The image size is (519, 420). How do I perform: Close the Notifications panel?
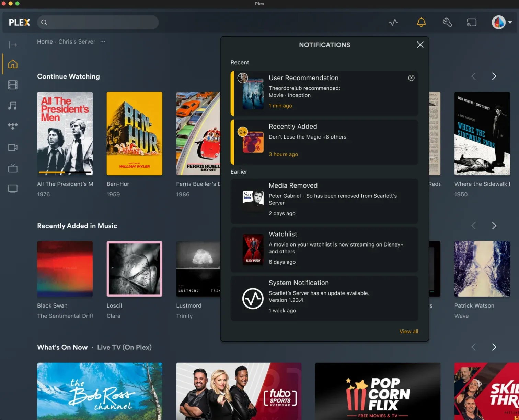(x=420, y=45)
